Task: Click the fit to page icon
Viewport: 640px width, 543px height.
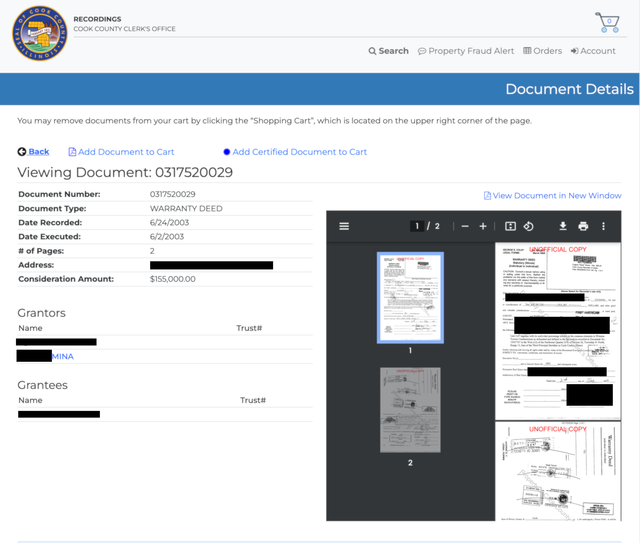Action: click(510, 226)
